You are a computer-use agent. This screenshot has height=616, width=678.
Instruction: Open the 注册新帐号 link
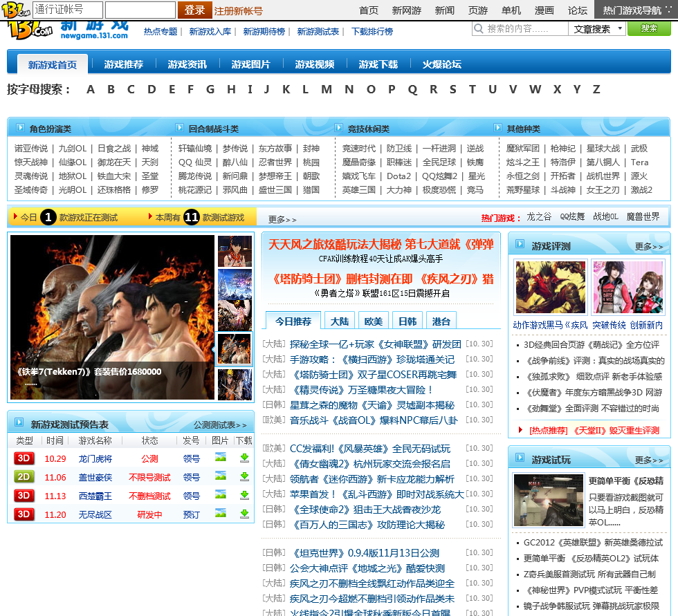(x=238, y=11)
